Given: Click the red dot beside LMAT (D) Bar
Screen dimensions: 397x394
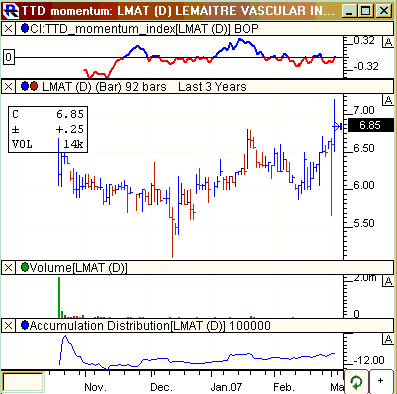Looking at the screenshot, I should tap(34, 86).
